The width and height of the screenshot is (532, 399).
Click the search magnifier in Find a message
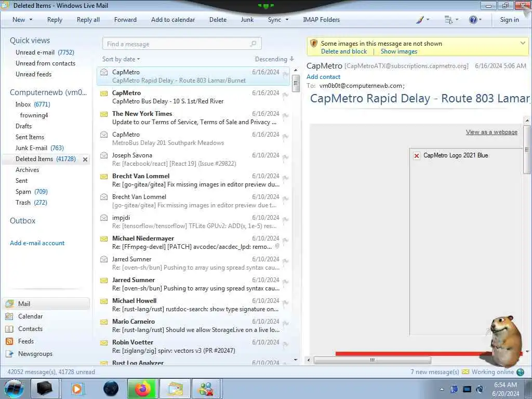pyautogui.click(x=253, y=44)
